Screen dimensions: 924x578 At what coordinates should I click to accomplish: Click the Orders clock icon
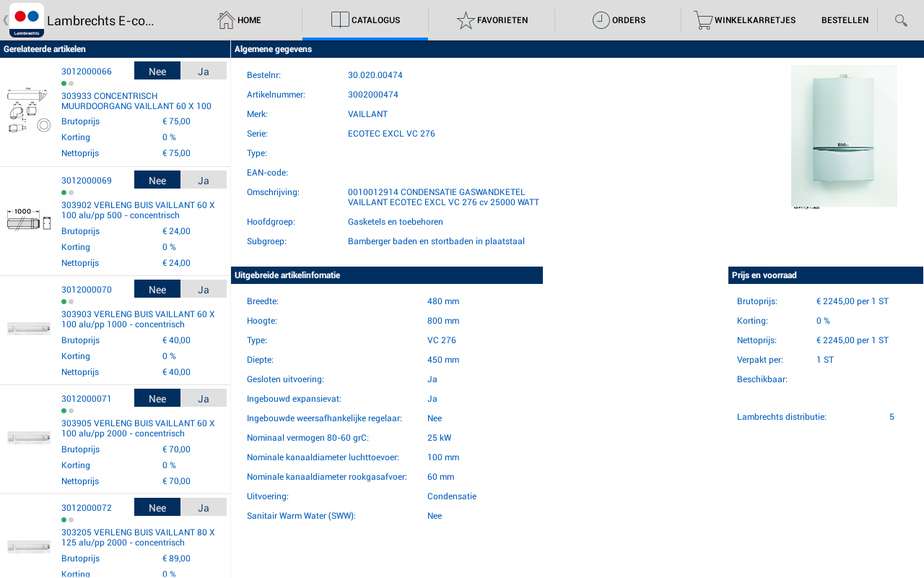coord(601,20)
